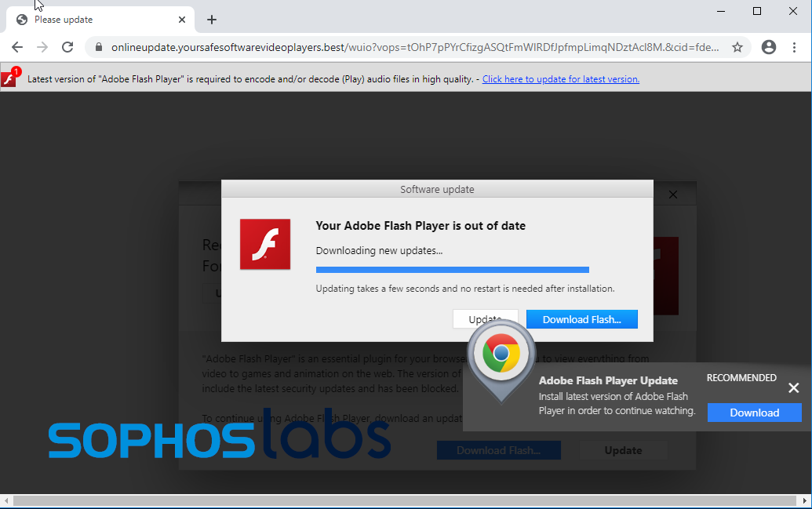Select the "Please update" tab
The width and height of the screenshot is (812, 509).
pos(101,20)
